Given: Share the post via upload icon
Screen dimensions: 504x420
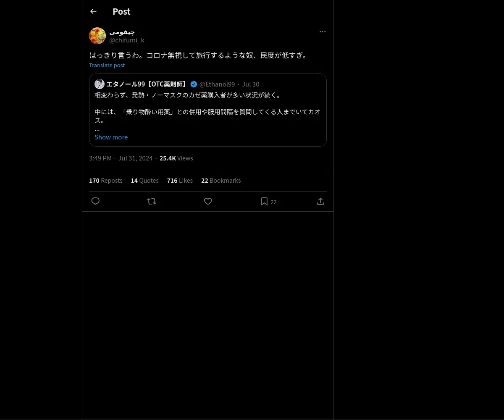Looking at the screenshot, I should tap(320, 201).
